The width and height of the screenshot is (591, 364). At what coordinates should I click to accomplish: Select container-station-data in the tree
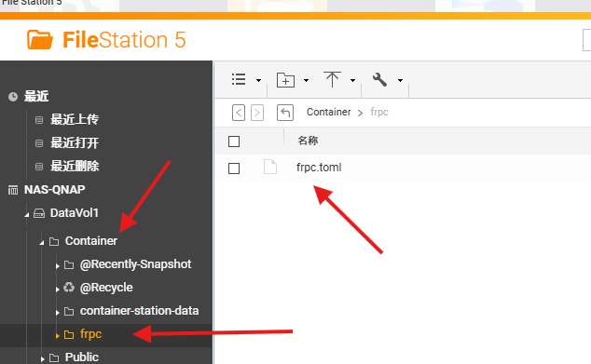(x=140, y=311)
